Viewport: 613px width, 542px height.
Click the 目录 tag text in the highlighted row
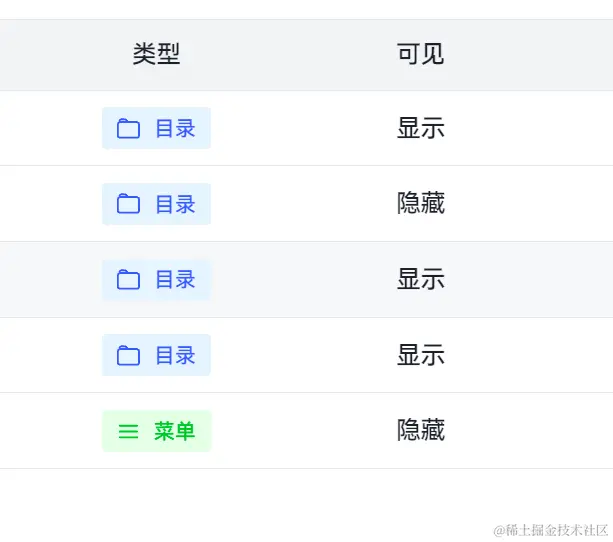tap(175, 280)
